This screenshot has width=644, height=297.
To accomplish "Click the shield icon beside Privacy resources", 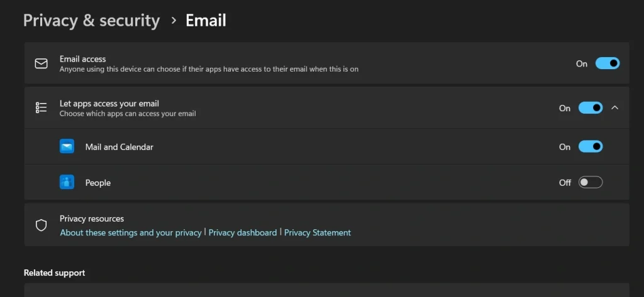I will click(x=42, y=225).
